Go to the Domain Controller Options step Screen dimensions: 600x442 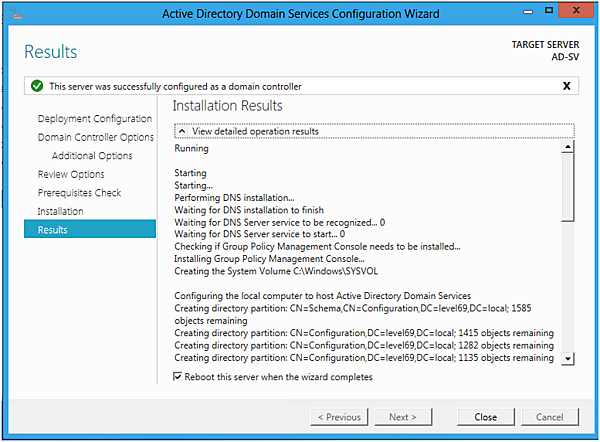tap(95, 137)
